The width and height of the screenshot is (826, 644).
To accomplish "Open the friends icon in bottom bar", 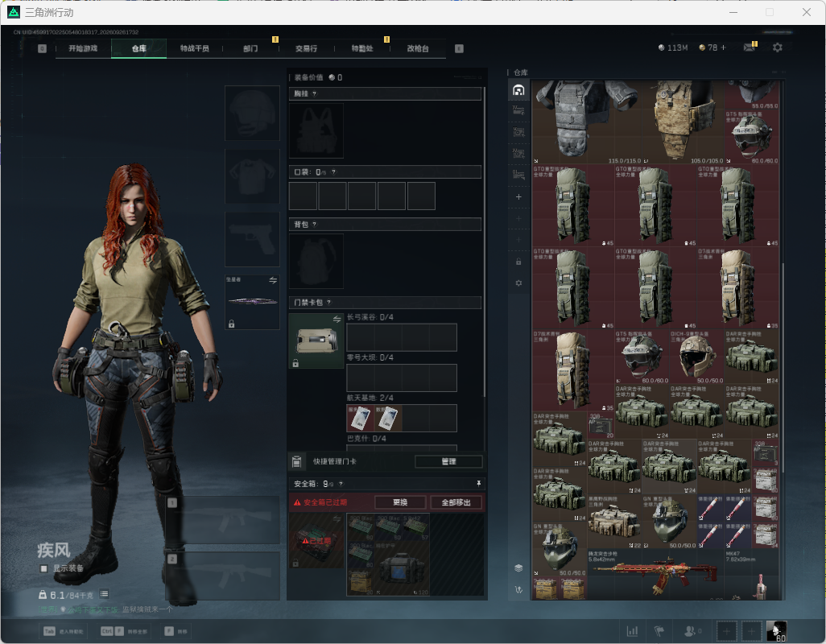I will tap(692, 630).
